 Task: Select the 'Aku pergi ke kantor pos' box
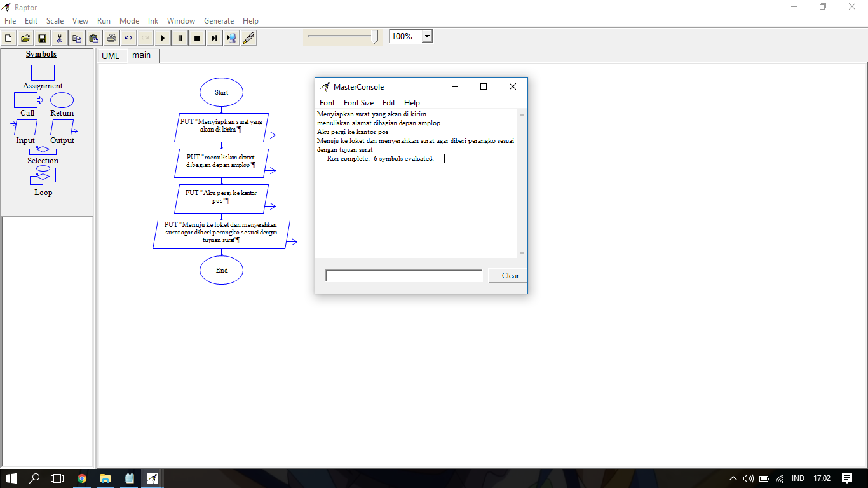tap(221, 199)
